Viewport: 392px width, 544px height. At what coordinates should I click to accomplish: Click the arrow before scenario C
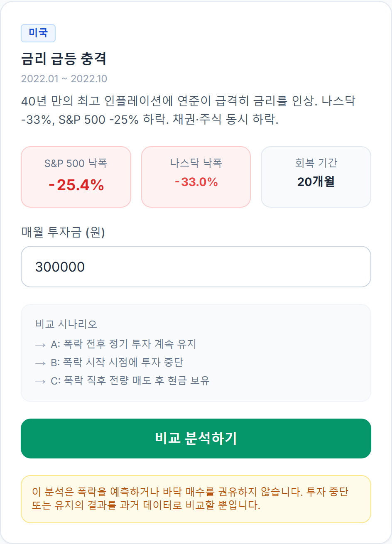[40, 382]
